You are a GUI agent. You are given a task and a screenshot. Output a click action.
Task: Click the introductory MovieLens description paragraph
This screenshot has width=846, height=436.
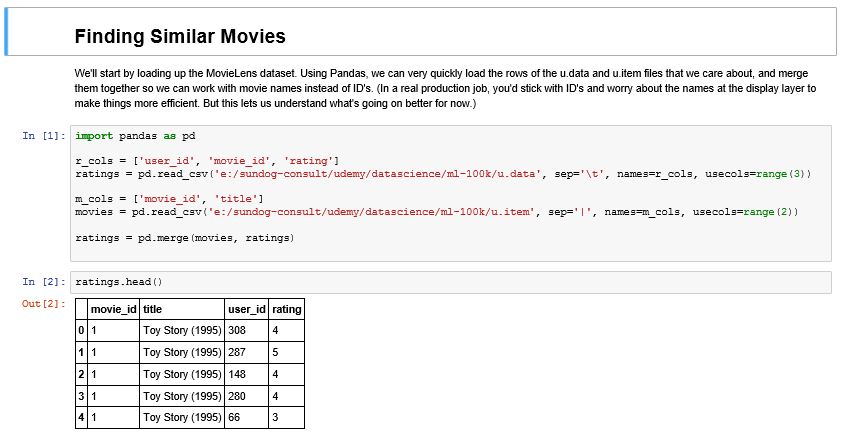[445, 88]
